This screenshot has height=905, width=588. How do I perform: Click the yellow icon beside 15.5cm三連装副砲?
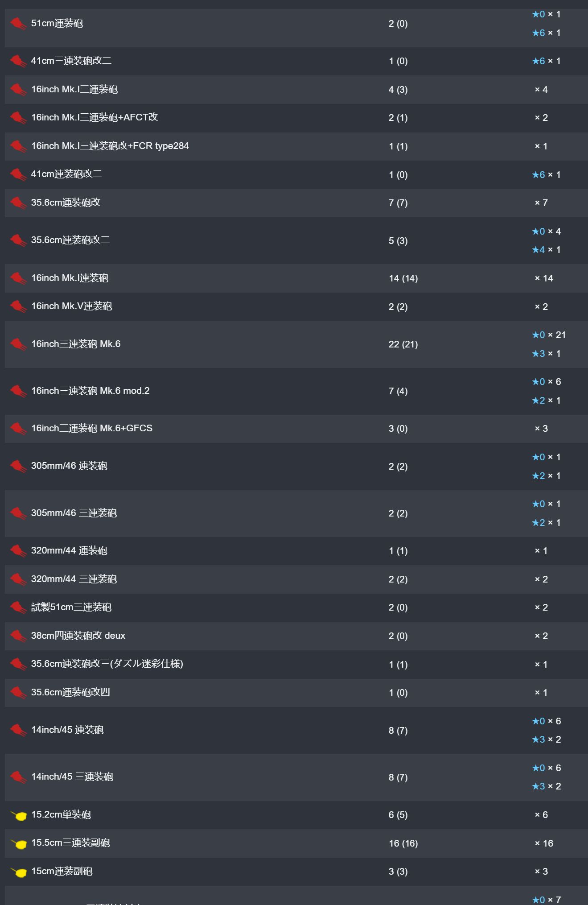point(18,843)
